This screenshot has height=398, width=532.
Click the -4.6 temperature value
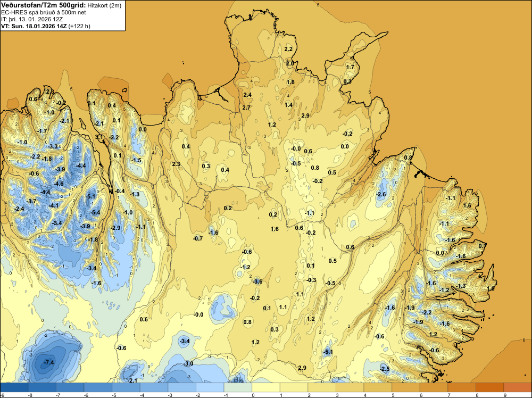pos(59,184)
